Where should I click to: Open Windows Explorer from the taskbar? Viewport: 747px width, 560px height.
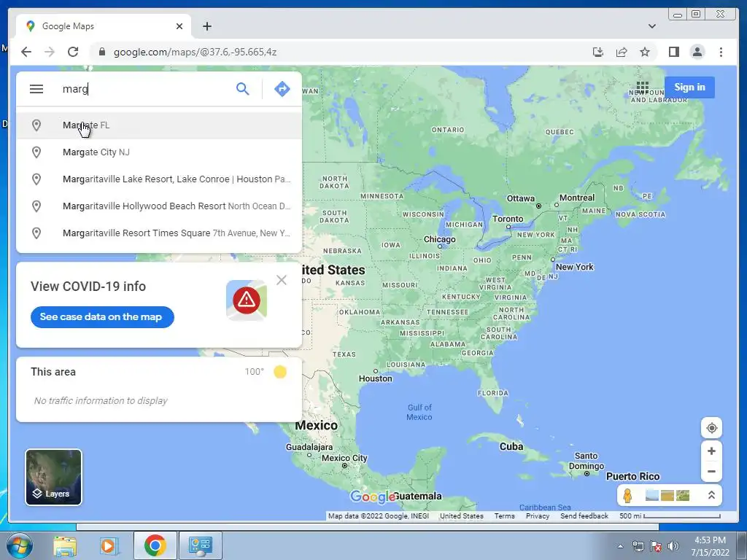(x=65, y=545)
